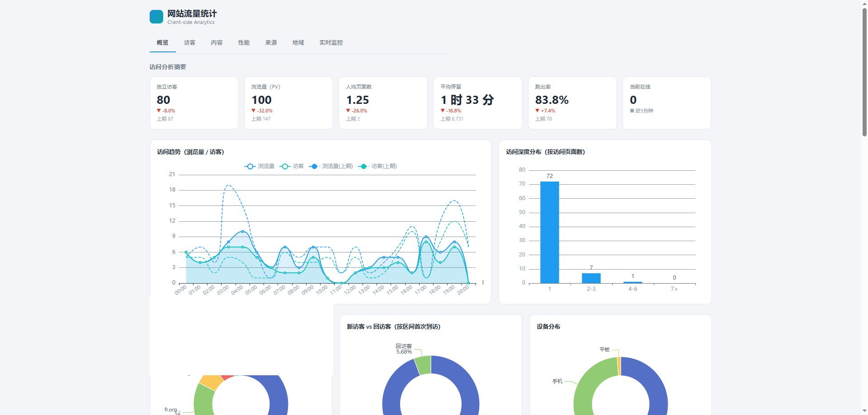The width and height of the screenshot is (868, 415).
Task: Click the 当前在线 value 0
Action: 633,100
